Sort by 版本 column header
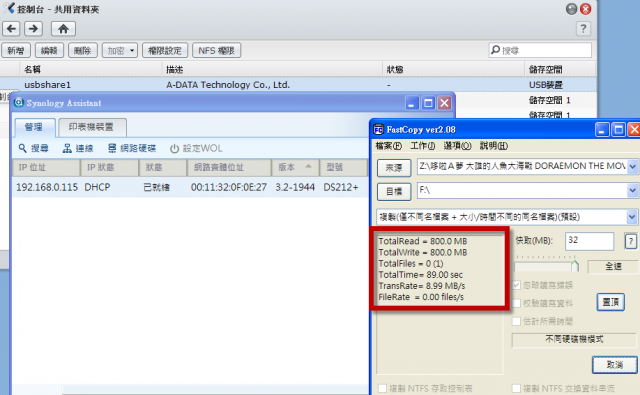 click(295, 167)
